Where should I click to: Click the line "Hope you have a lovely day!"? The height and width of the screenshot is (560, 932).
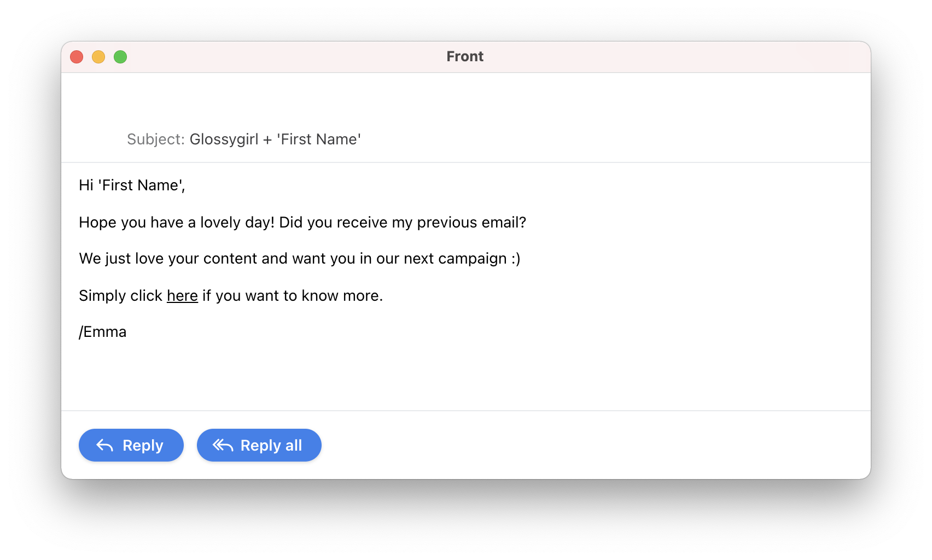click(x=177, y=223)
